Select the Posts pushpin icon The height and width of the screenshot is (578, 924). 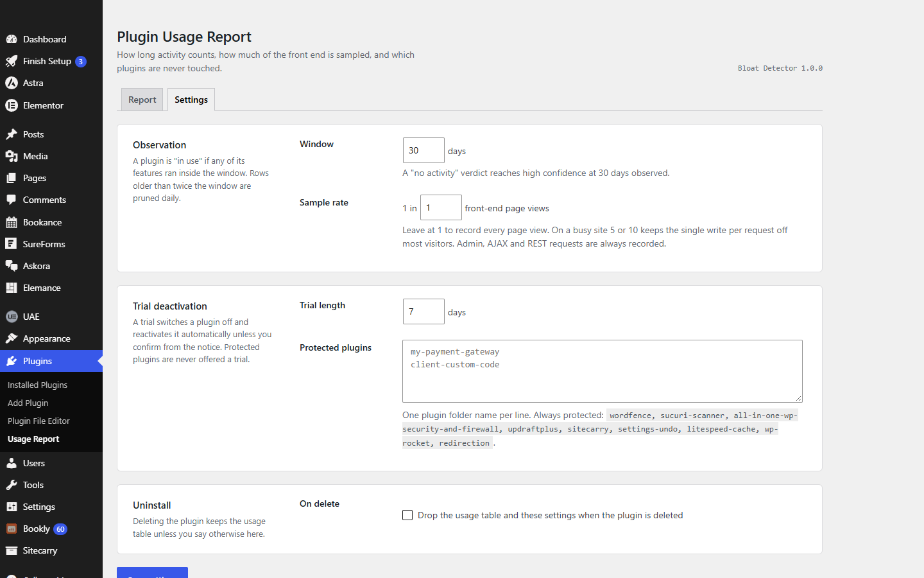coord(12,134)
